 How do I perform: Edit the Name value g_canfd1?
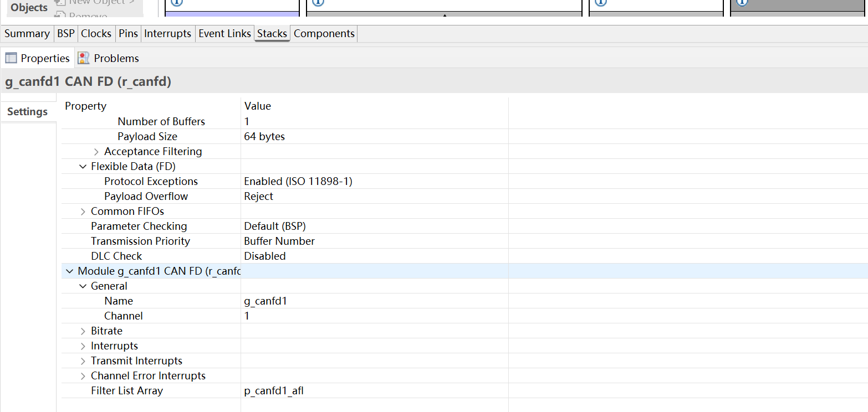click(375, 301)
